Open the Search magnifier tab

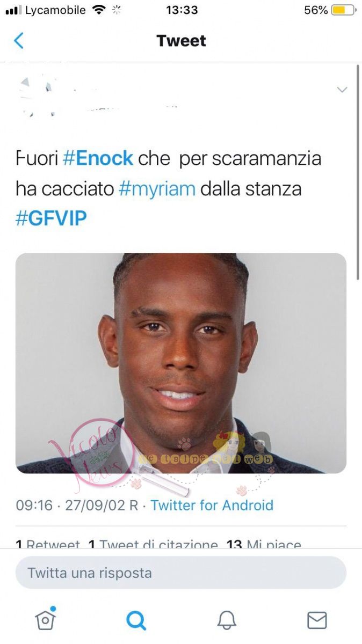(x=136, y=620)
